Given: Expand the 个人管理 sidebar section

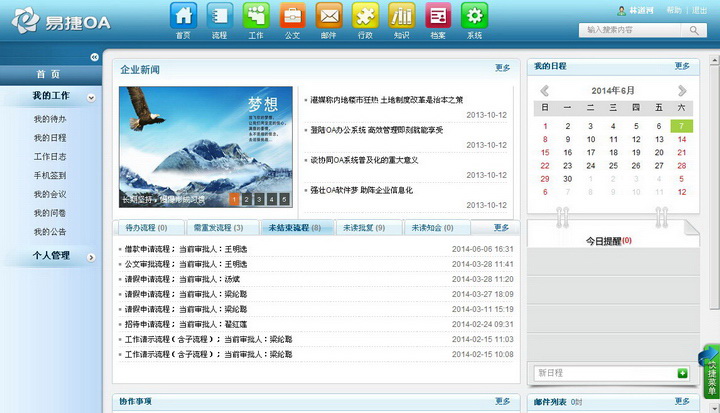Looking at the screenshot, I should tap(91, 257).
